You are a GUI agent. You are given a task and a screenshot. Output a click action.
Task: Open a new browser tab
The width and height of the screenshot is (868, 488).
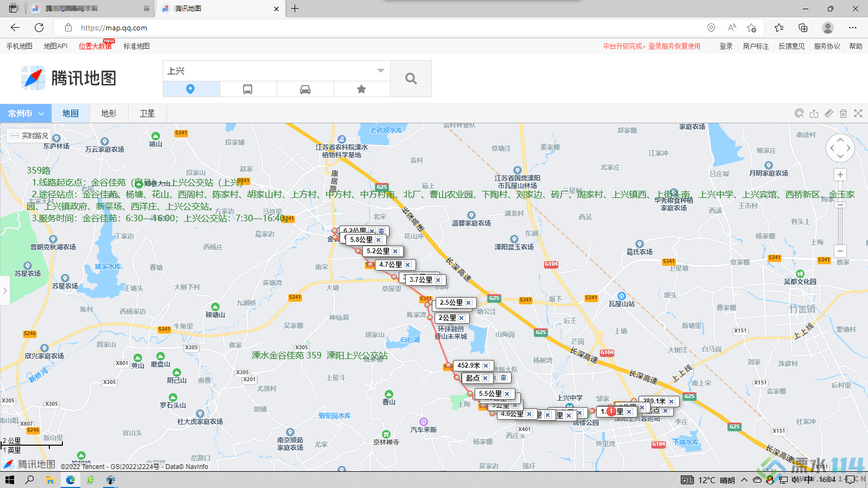[x=295, y=9]
